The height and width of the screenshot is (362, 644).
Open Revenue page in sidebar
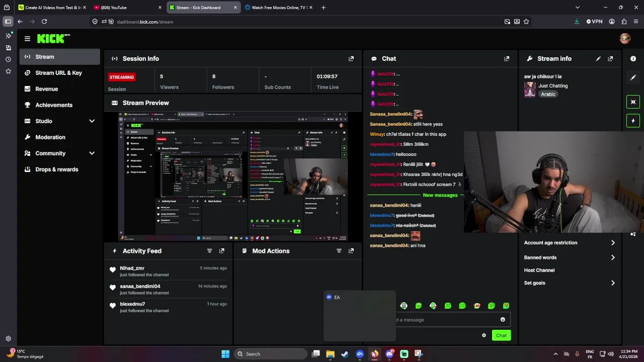pos(60,89)
